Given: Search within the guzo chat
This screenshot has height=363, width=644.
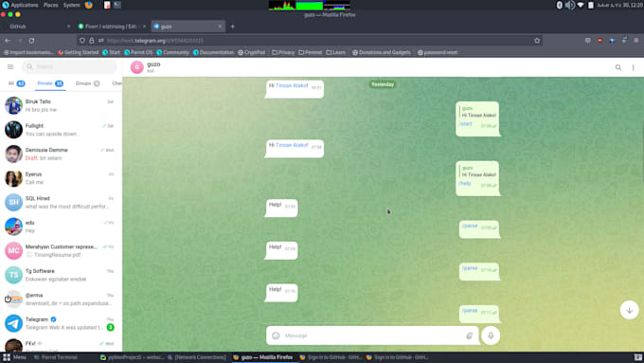Looking at the screenshot, I should click(x=617, y=67).
